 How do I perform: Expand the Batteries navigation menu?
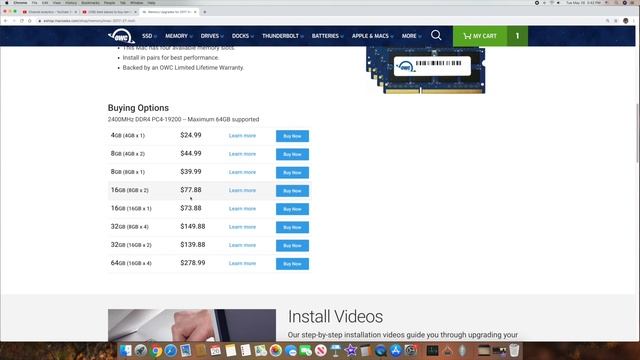pyautogui.click(x=327, y=36)
